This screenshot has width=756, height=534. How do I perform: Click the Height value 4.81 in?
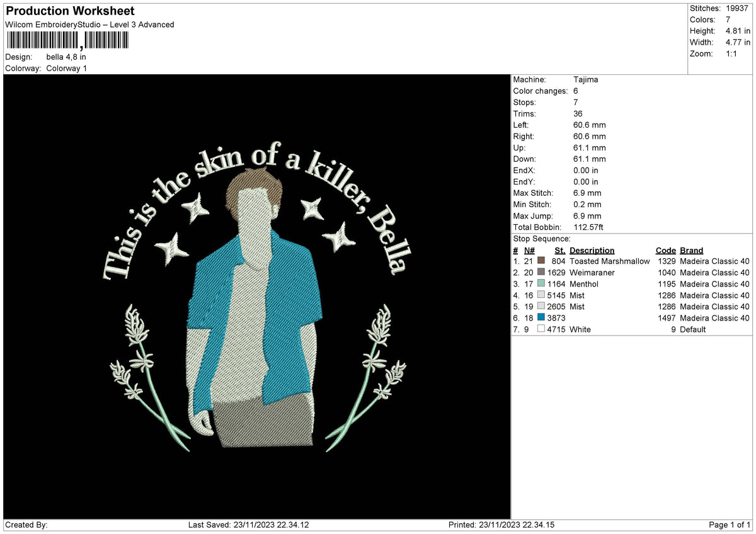[738, 31]
